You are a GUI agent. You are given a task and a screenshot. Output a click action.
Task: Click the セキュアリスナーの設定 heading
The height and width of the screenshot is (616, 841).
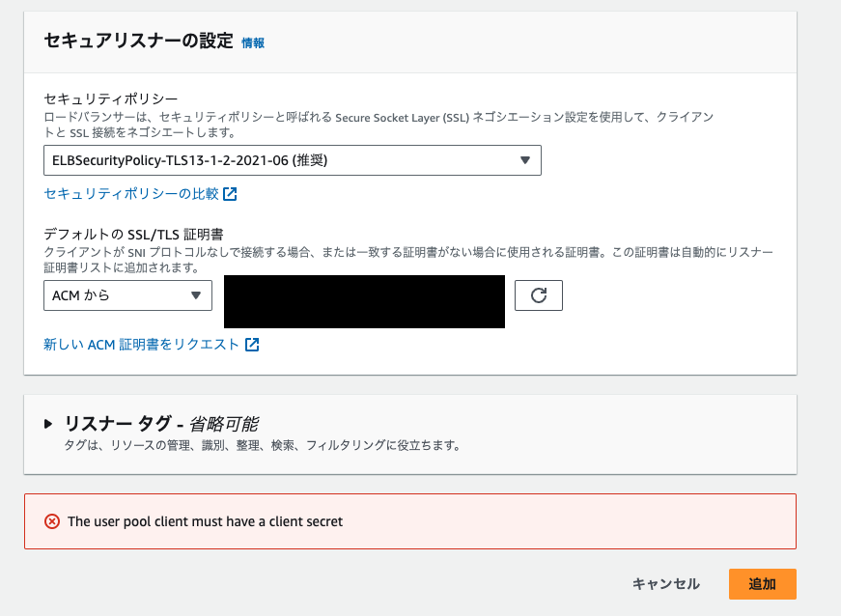pos(138,42)
